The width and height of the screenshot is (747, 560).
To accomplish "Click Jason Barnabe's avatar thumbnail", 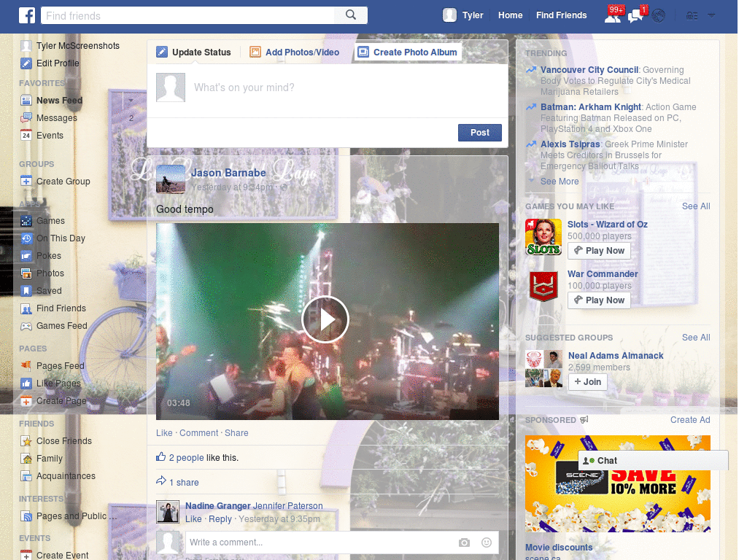I will coord(171,179).
